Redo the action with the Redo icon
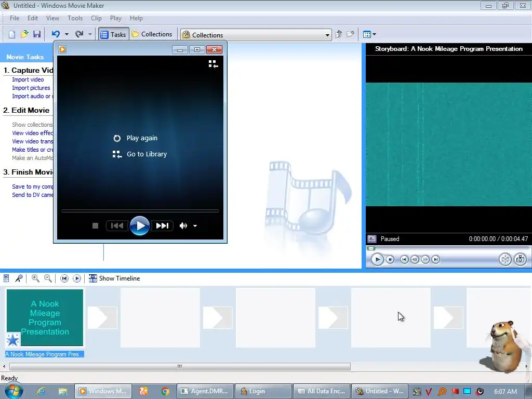532x399 pixels. coord(79,34)
